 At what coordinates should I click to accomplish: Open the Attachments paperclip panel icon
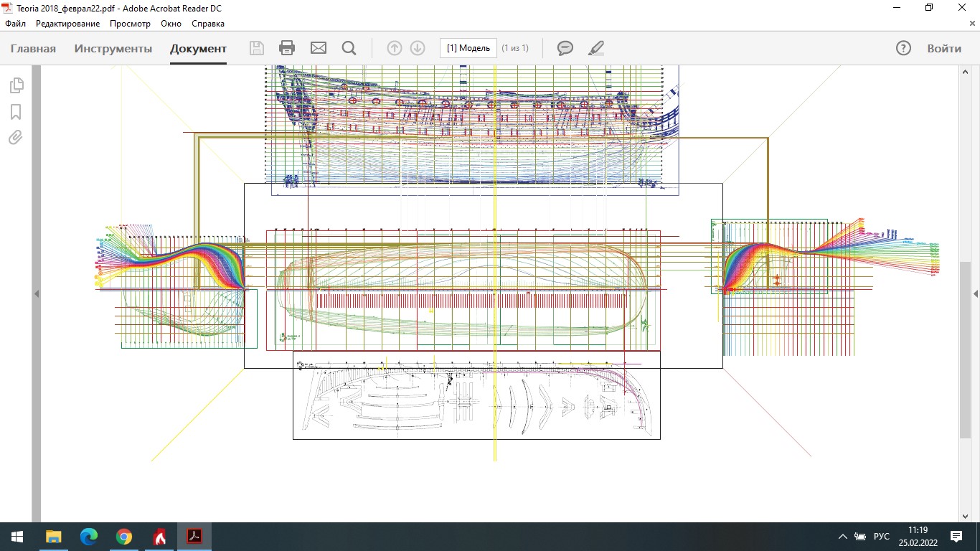pyautogui.click(x=16, y=138)
